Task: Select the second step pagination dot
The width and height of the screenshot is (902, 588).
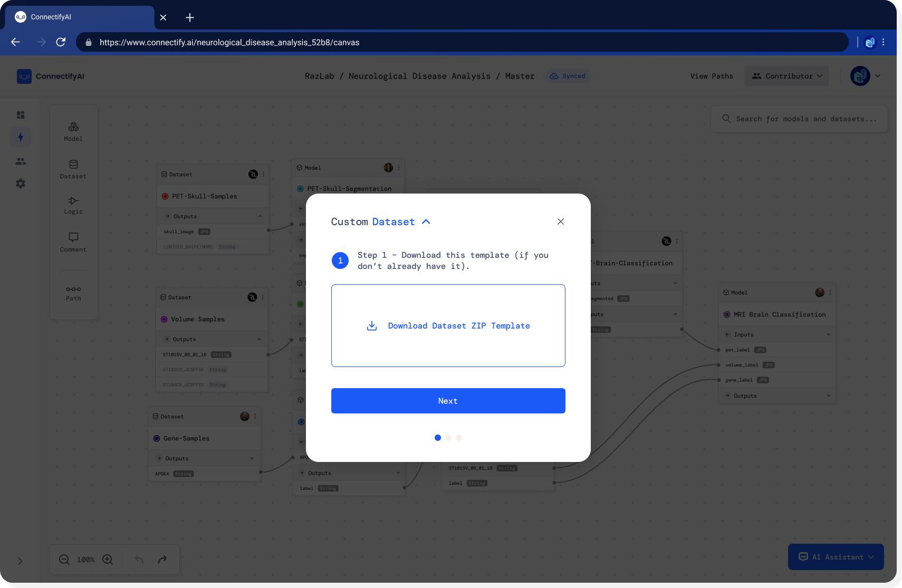Action: pos(448,438)
